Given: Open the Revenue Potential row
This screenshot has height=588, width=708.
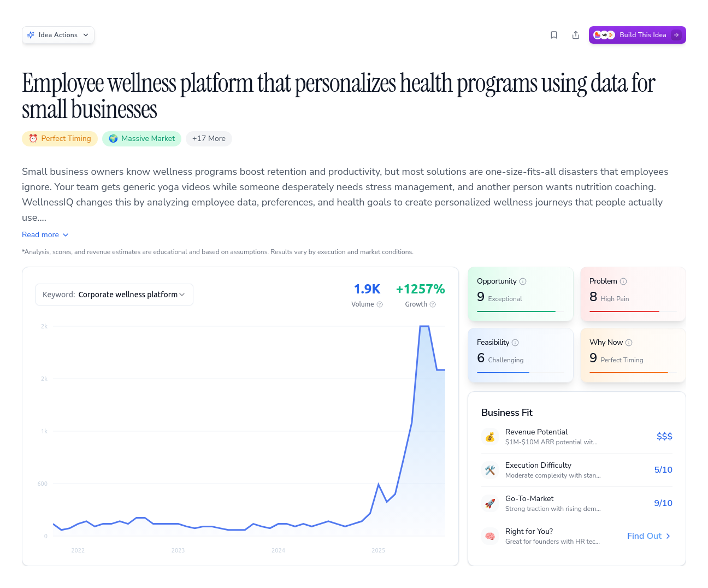Looking at the screenshot, I should (576, 437).
